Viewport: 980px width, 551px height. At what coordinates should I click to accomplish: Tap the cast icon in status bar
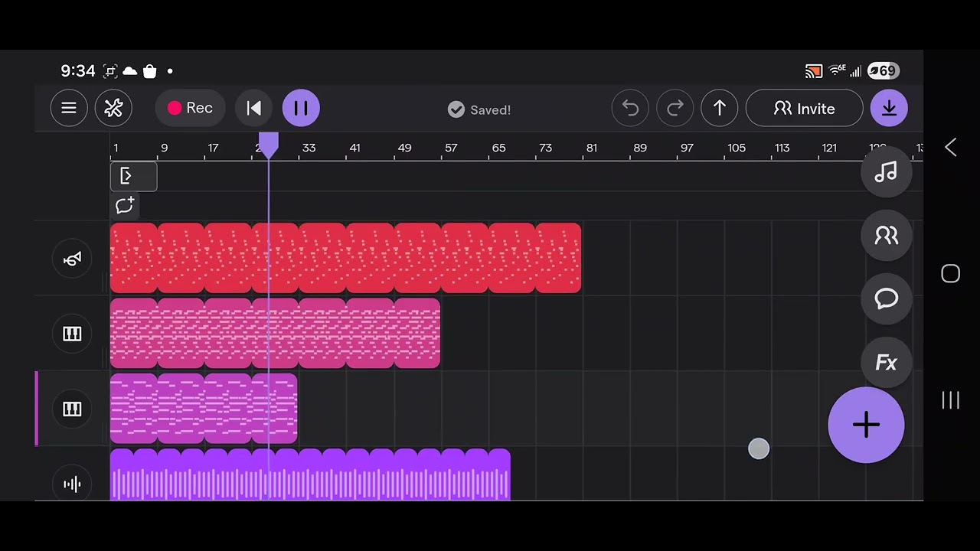pos(813,71)
